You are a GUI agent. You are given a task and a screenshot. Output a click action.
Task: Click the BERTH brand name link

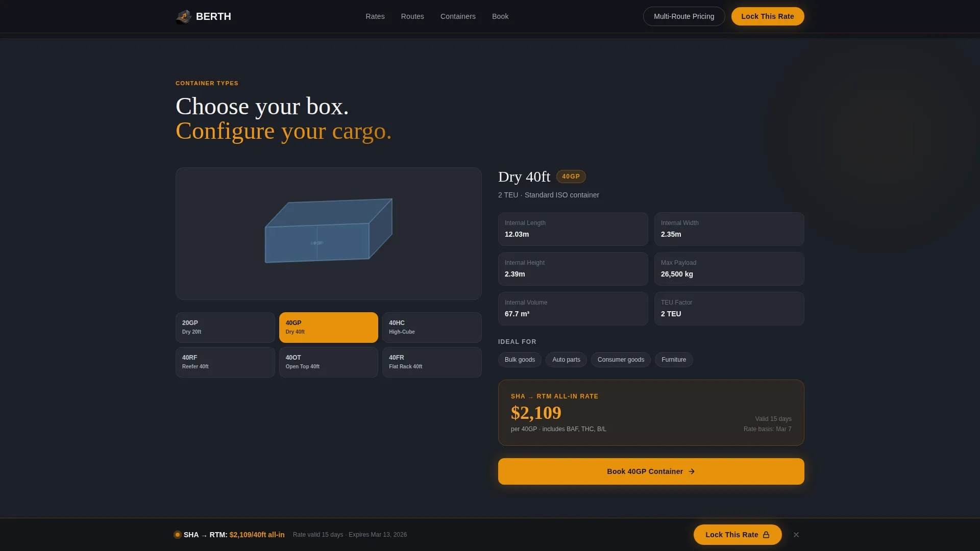(x=213, y=16)
